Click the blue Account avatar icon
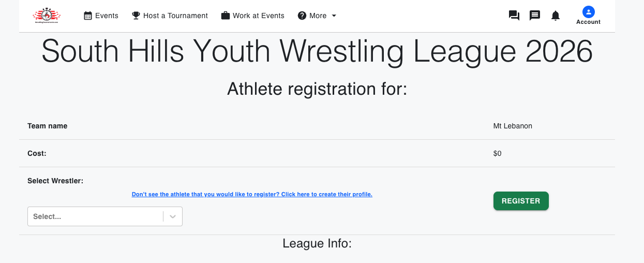The height and width of the screenshot is (263, 644). point(588,12)
